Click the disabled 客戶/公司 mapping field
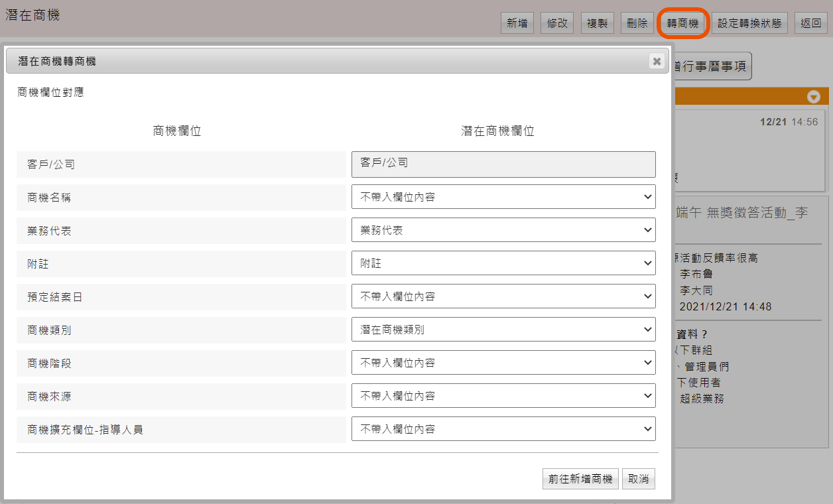This screenshot has height=504, width=833. pyautogui.click(x=503, y=164)
